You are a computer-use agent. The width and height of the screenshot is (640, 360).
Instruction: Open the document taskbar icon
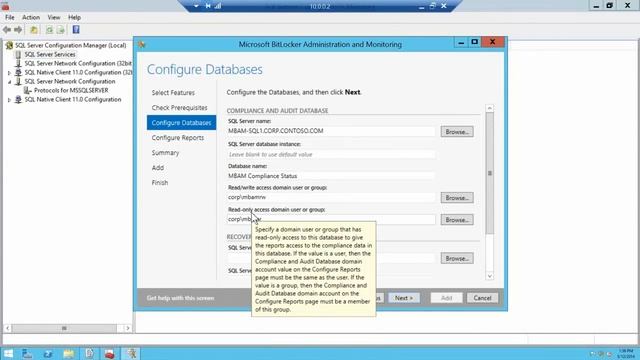click(x=89, y=353)
